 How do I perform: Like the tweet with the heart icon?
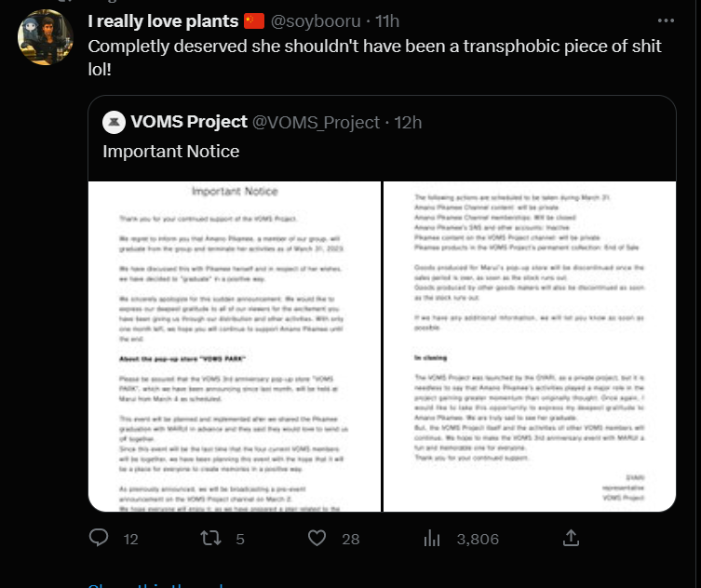317,538
